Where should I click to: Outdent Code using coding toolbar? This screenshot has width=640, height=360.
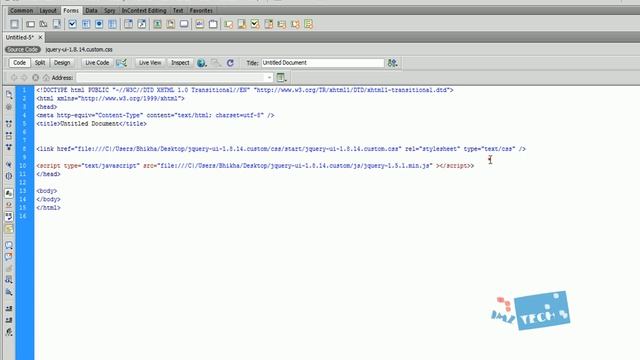(x=9, y=320)
